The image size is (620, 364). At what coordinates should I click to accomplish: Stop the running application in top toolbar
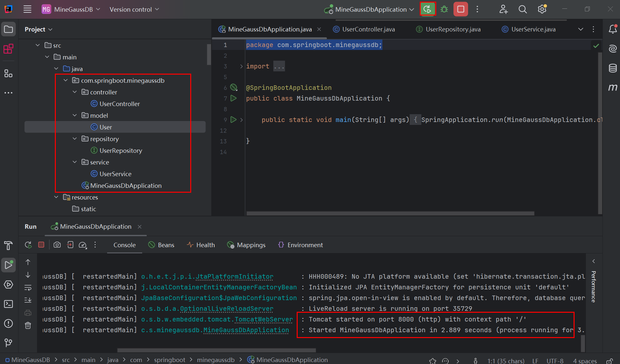pyautogui.click(x=461, y=9)
